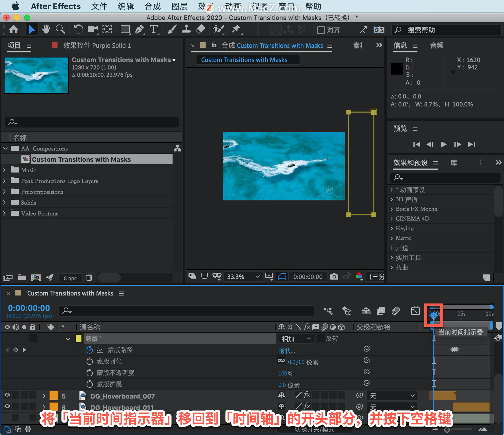Click the 搜索帮助 search field
The width and height of the screenshot is (504, 435).
pyautogui.click(x=446, y=30)
